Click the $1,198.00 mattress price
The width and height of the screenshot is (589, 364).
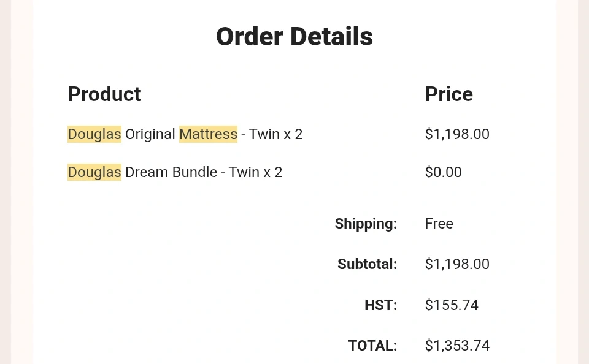tap(457, 134)
